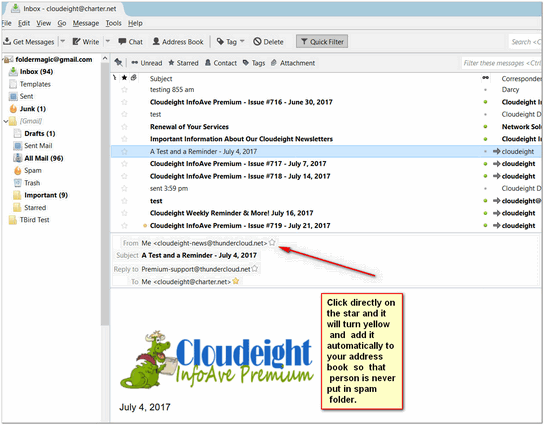
Task: Click the folder pane scroll-up arrow
Action: [105, 59]
